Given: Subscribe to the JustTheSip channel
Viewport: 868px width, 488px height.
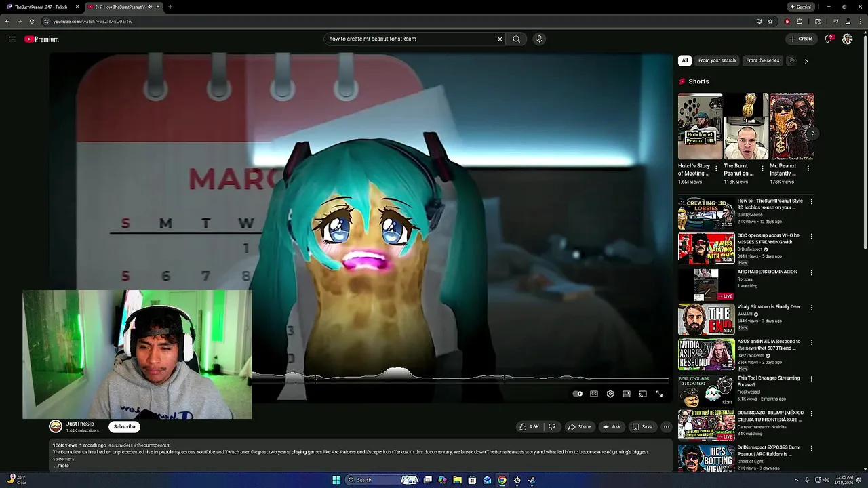Looking at the screenshot, I should tap(124, 427).
